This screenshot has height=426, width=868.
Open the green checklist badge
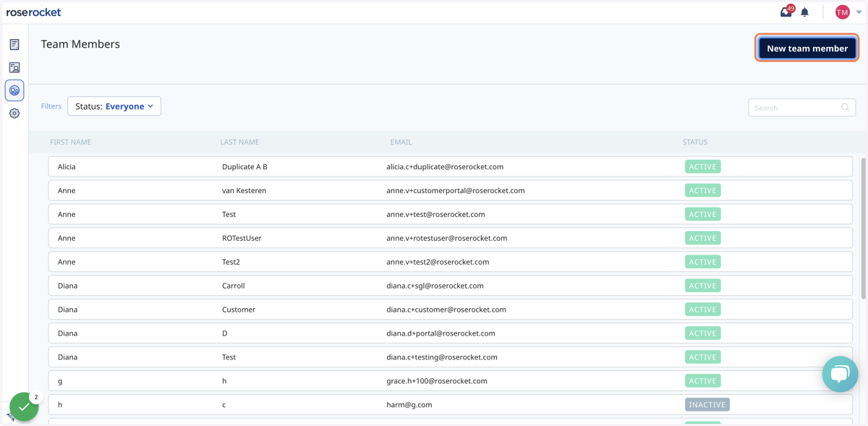(24, 406)
